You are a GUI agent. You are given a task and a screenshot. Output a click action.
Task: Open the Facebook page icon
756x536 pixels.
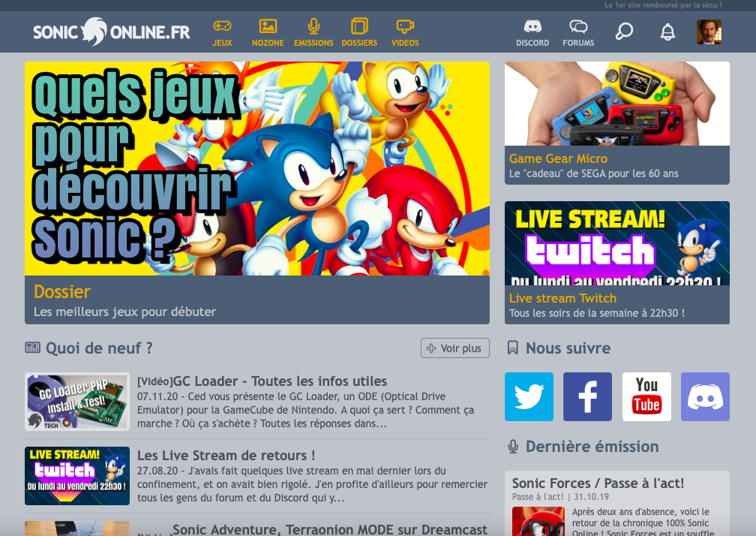[x=587, y=396]
